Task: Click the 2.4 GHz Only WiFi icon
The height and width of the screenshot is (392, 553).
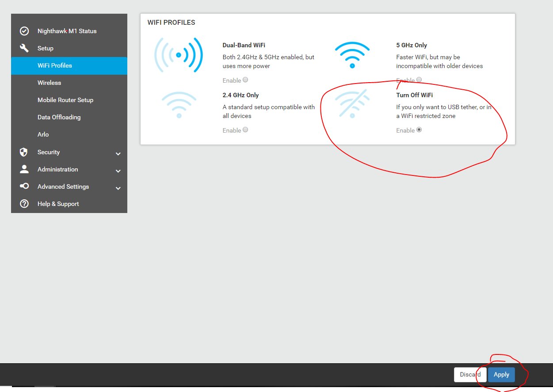Action: [179, 105]
